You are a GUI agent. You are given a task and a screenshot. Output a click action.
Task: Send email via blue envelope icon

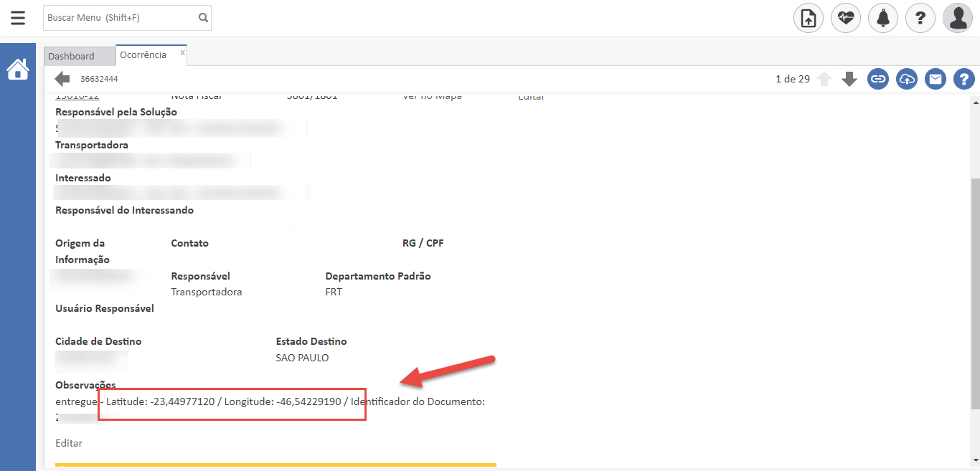936,79
